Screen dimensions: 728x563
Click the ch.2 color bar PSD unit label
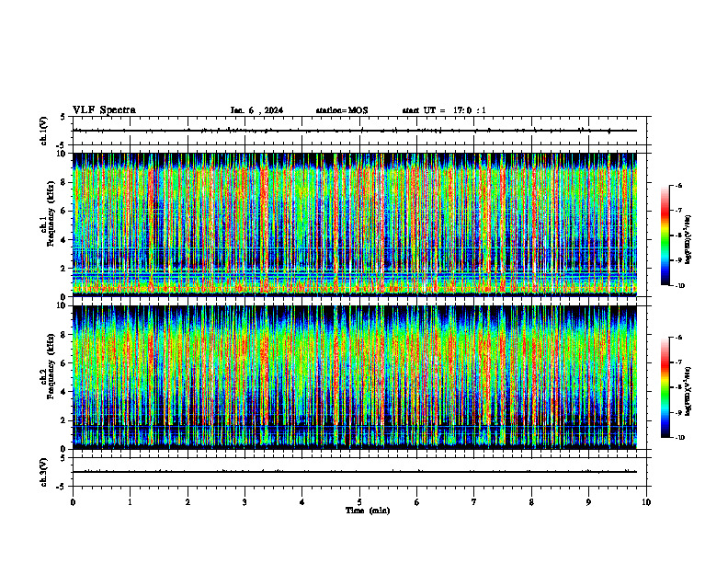coord(688,391)
